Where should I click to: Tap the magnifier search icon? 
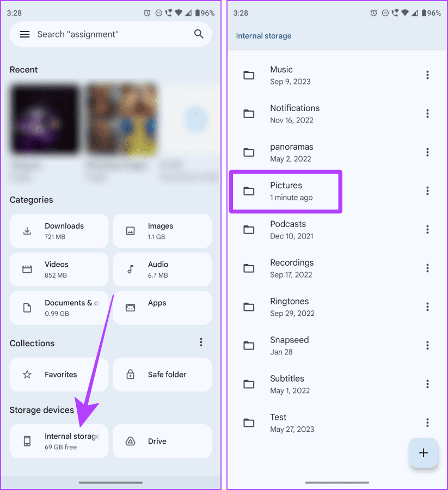[199, 34]
